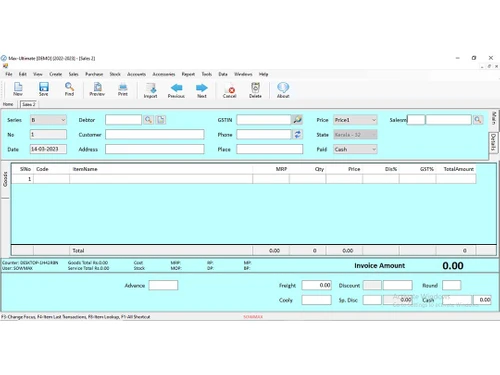
Task: Click the ItemName cell in row 1
Action: click(161, 179)
